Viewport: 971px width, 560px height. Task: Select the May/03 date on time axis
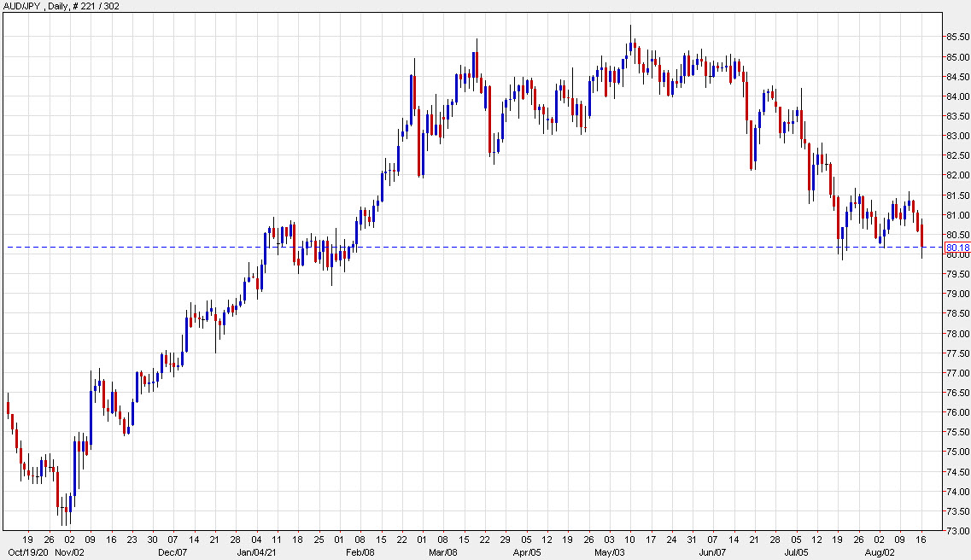[611, 552]
